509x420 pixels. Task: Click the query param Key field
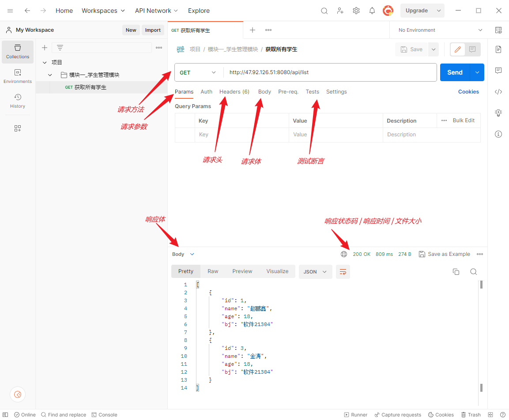(x=241, y=135)
